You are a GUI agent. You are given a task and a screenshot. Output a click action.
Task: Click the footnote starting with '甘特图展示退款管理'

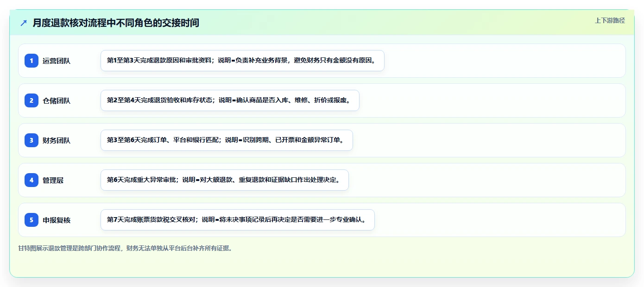[125, 248]
